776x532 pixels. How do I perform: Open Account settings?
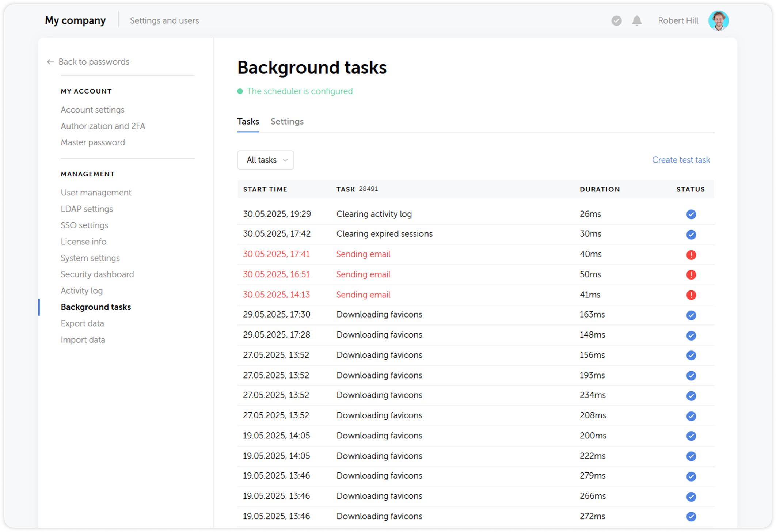click(x=92, y=110)
